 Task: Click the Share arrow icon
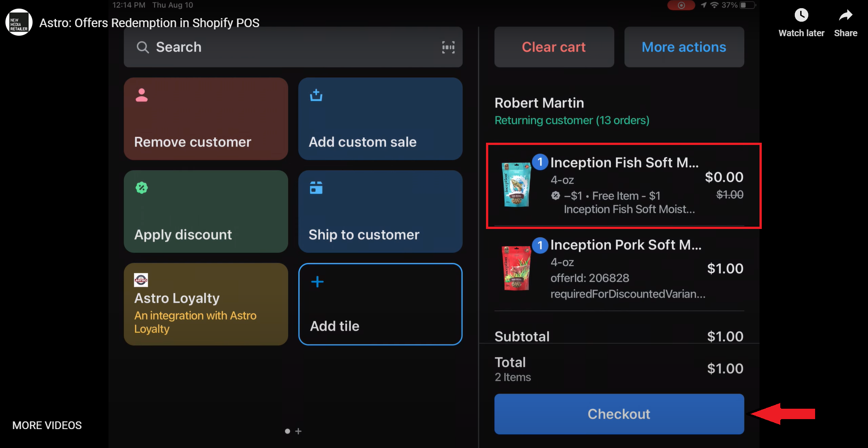click(845, 15)
